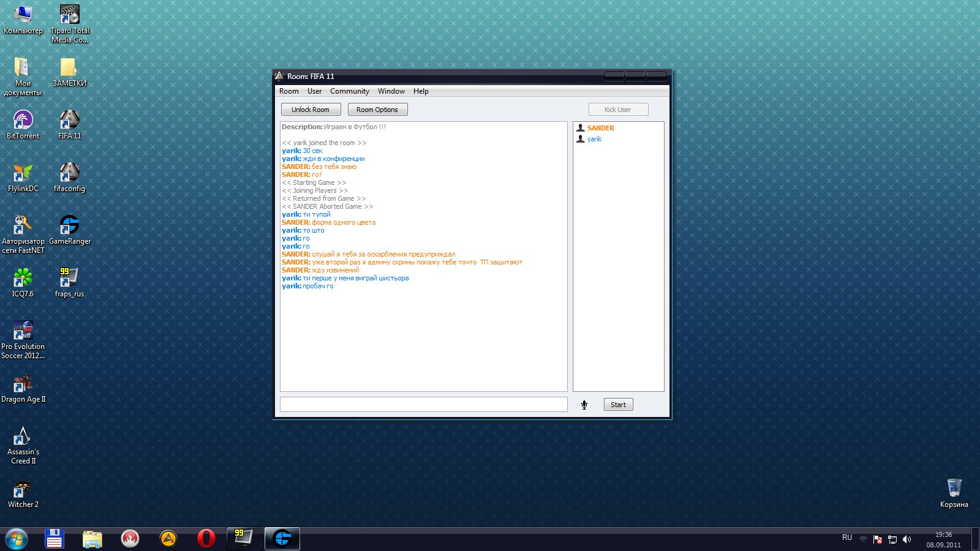Switch to GameRanger in the taskbar
This screenshot has height=551, width=980.
(x=282, y=539)
